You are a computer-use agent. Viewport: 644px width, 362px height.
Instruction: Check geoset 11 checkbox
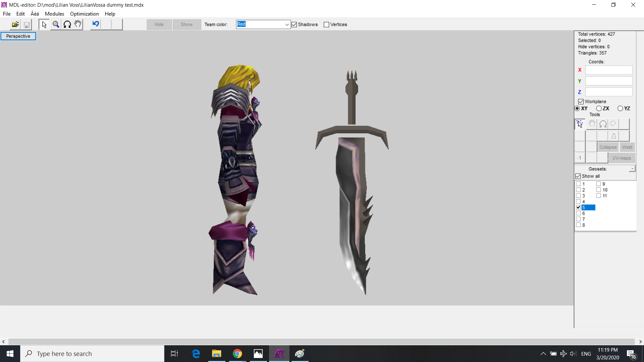tap(598, 196)
